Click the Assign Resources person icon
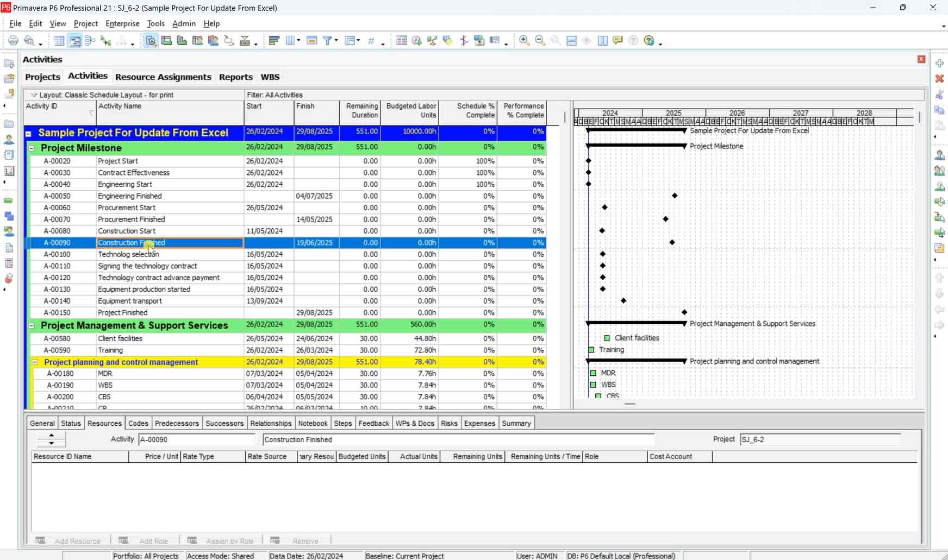The image size is (948, 560). coord(939,155)
